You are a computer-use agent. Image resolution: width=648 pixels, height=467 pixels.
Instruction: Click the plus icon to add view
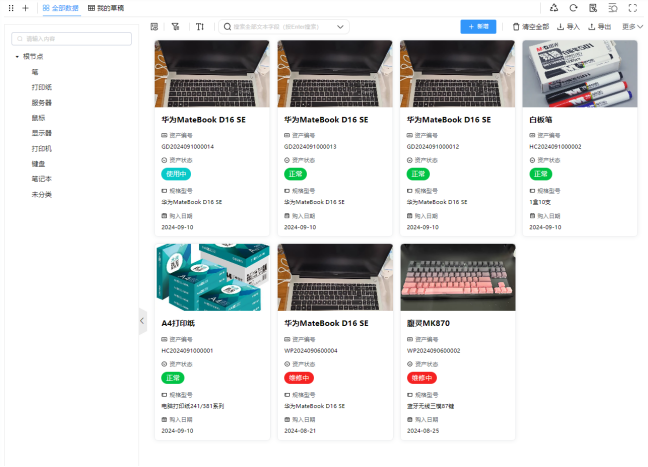coord(26,8)
